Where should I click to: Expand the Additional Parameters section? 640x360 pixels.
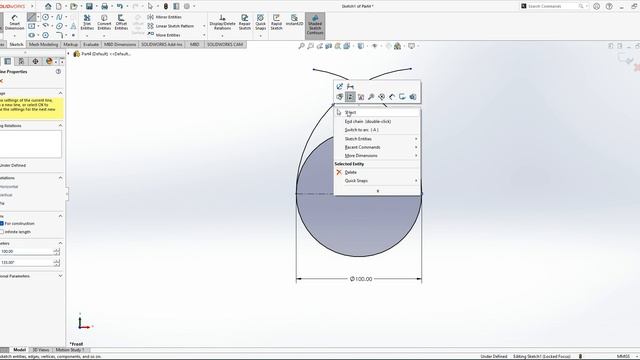coord(60,276)
